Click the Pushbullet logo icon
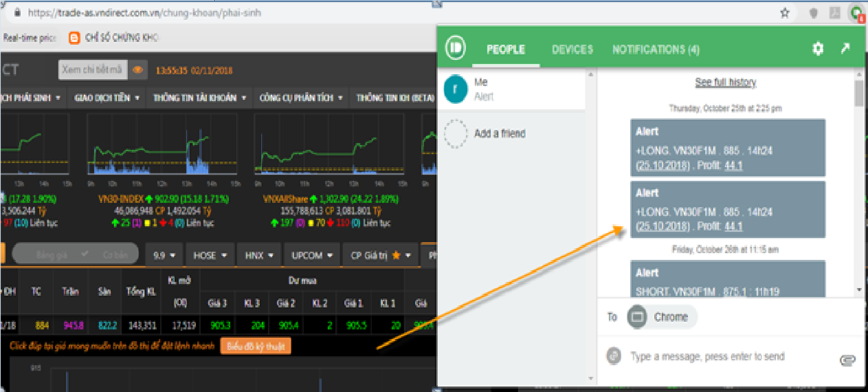Image resolution: width=868 pixels, height=392 pixels. pos(456,49)
